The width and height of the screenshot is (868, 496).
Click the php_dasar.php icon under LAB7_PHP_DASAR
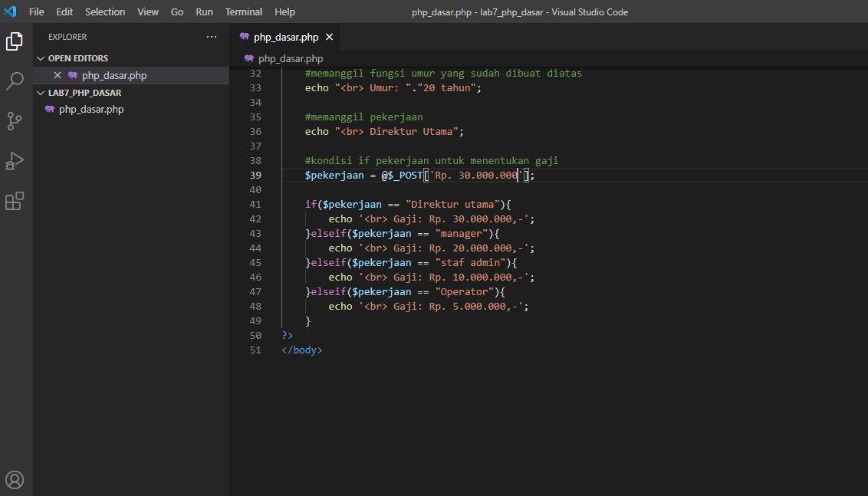coord(50,109)
